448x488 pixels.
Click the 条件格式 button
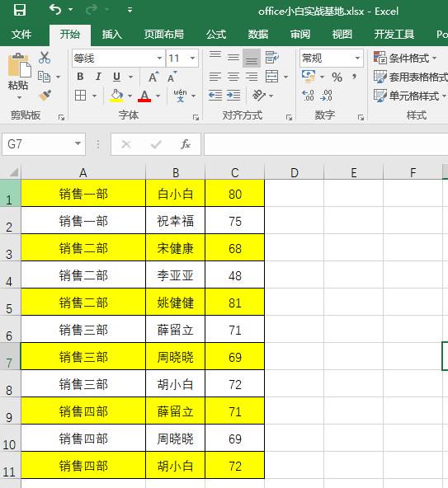pos(405,58)
